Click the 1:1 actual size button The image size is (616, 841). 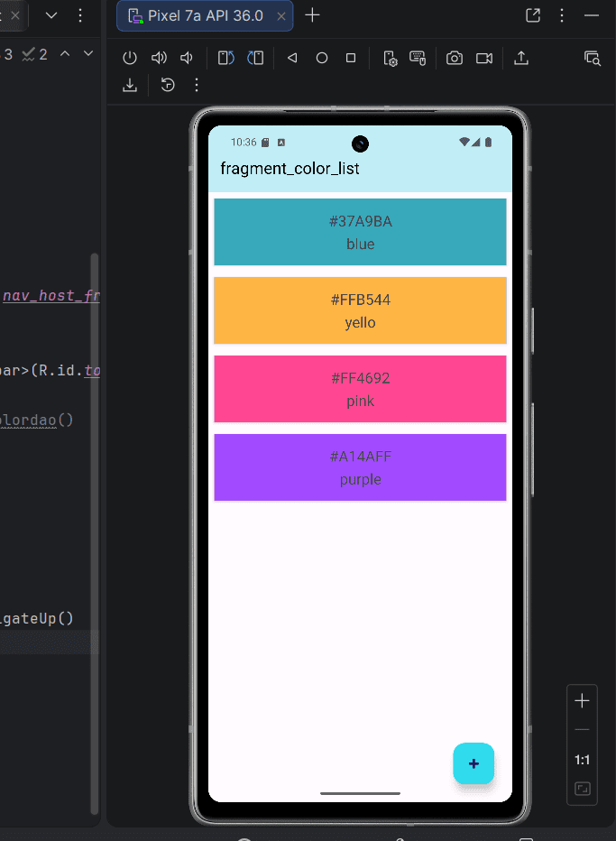pos(583,760)
